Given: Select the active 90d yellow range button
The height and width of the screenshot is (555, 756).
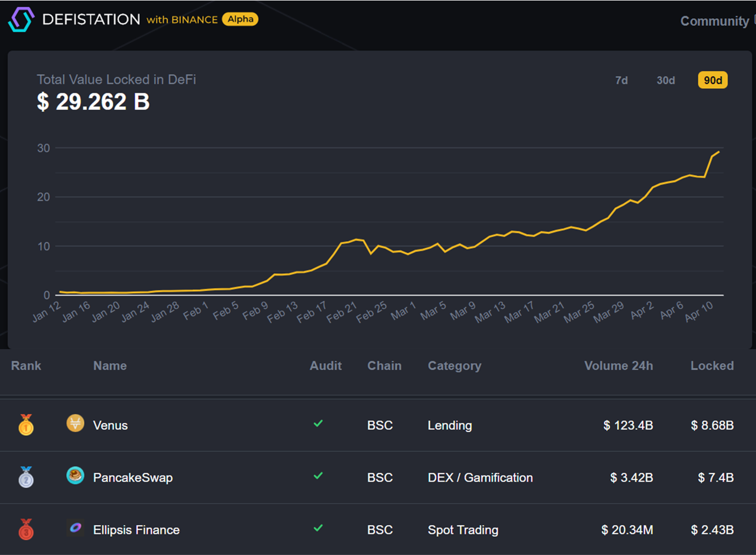Looking at the screenshot, I should coord(713,80).
